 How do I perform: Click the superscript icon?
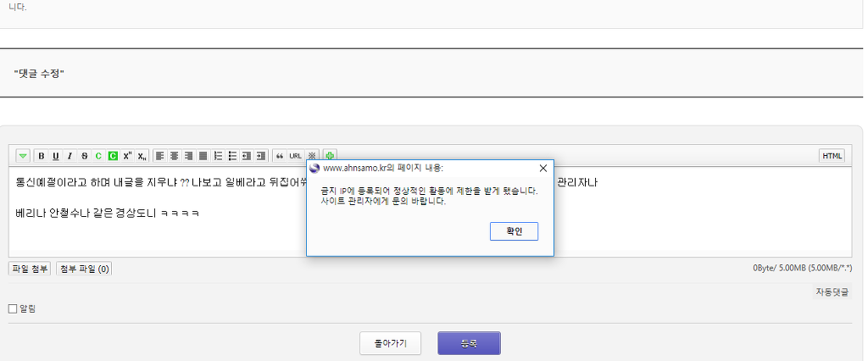coord(127,156)
